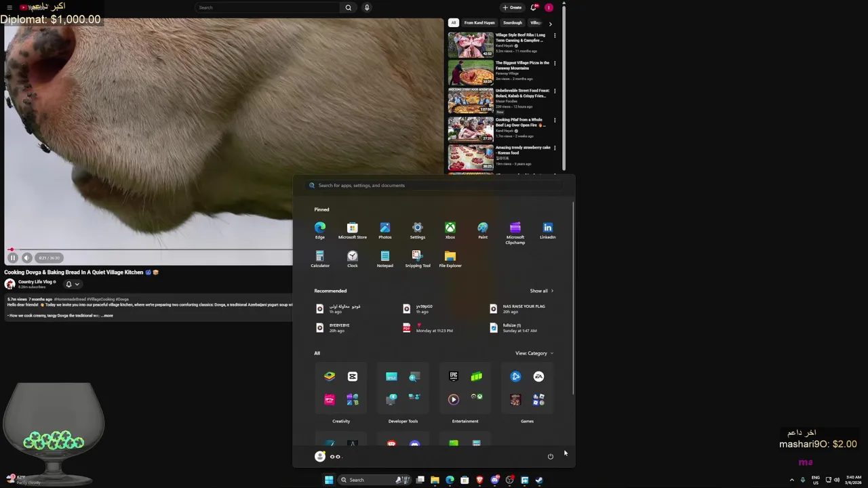This screenshot has height=488, width=868.
Task: Show hidden system tray icons chevron
Action: [791, 480]
